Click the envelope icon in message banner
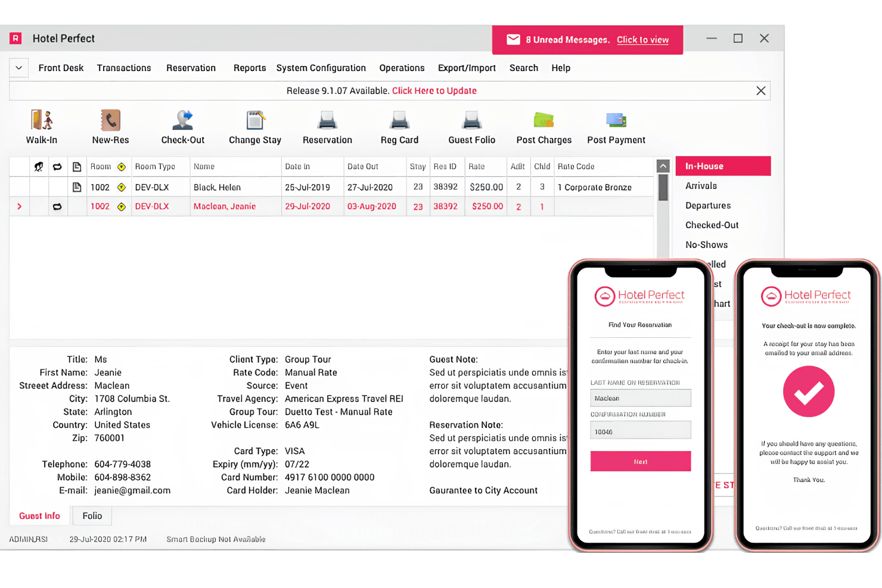The width and height of the screenshot is (882, 588). click(513, 40)
